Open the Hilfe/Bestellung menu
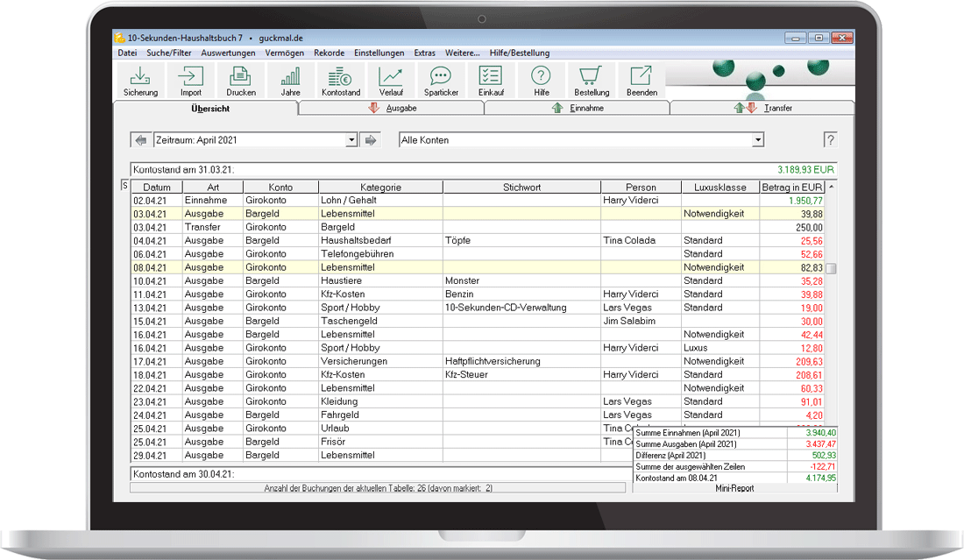 coord(520,53)
